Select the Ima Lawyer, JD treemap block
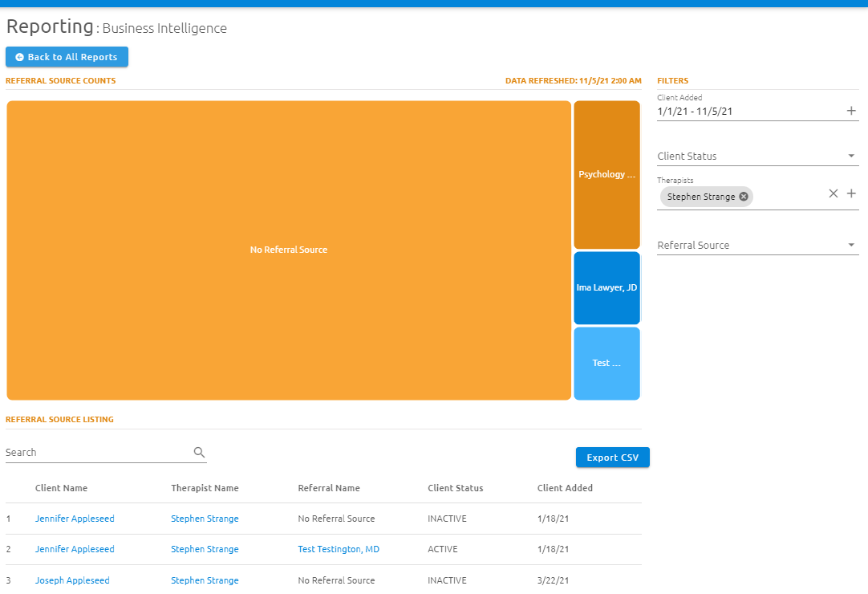The width and height of the screenshot is (868, 594). coord(606,288)
